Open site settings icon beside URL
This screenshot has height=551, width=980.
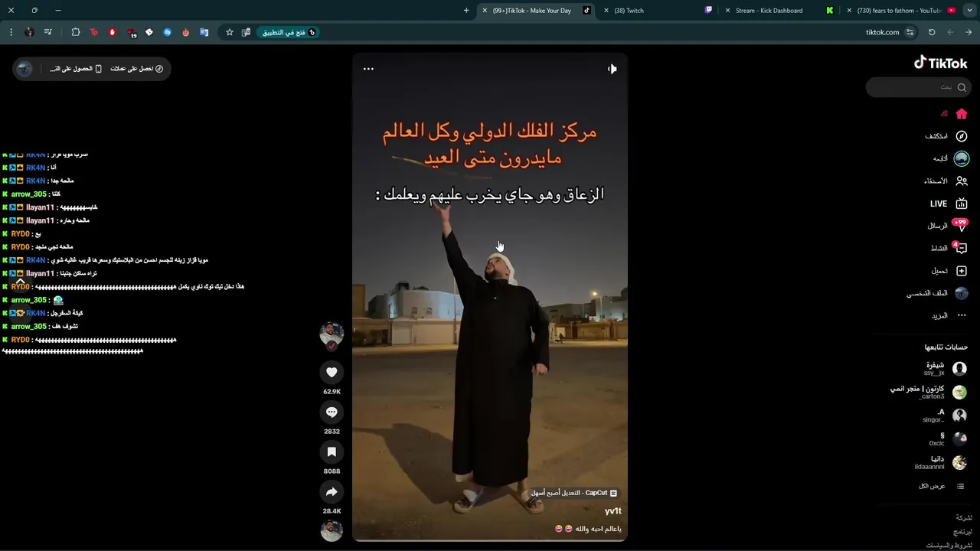point(910,32)
